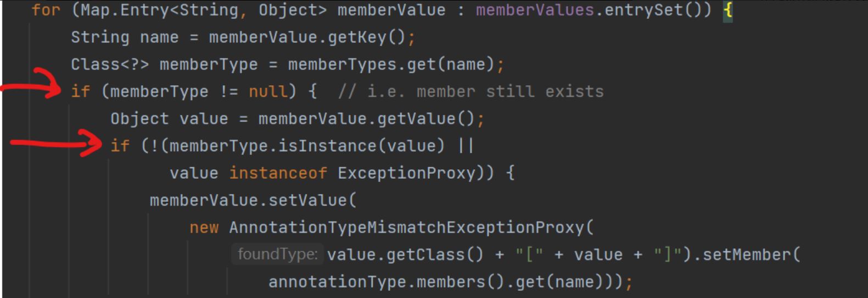
Task: Click the 'instanceof' keyword
Action: tap(278, 173)
